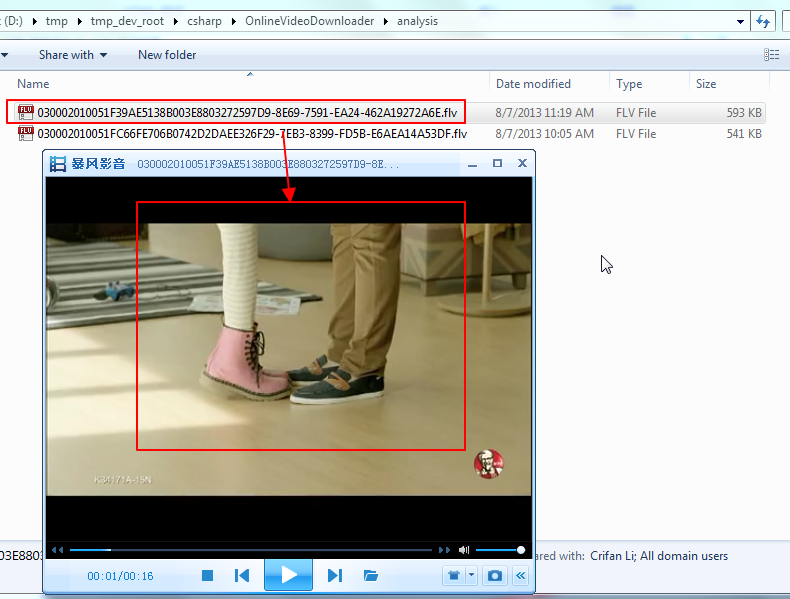This screenshot has width=790, height=599.
Task: Click the New folder button
Action: [x=167, y=55]
